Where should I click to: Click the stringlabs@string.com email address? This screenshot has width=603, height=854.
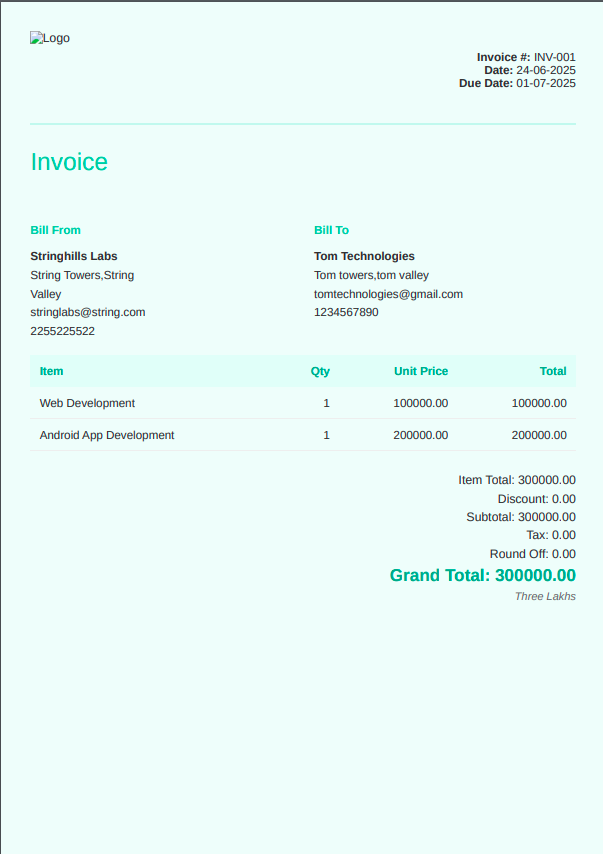[88, 312]
